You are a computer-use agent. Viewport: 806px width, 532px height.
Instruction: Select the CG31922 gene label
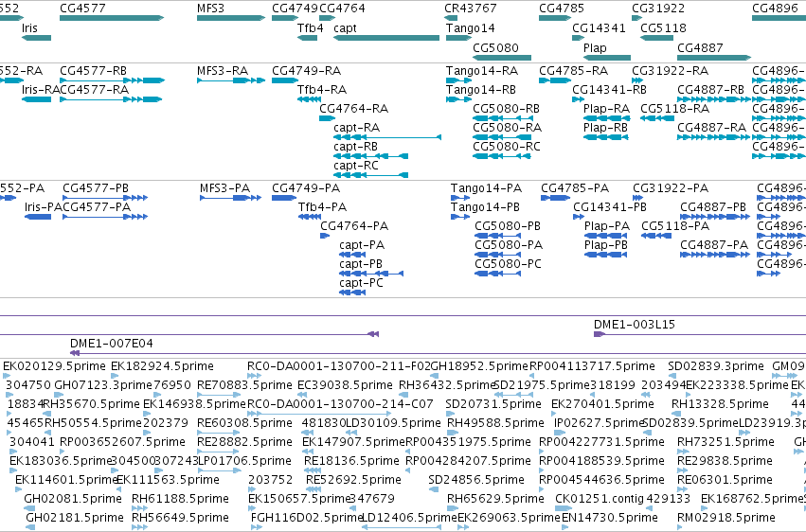[658, 9]
